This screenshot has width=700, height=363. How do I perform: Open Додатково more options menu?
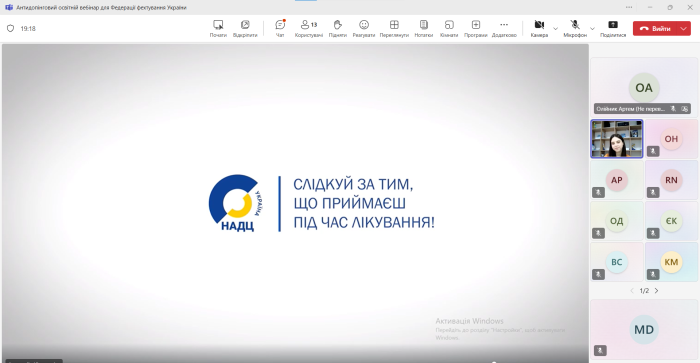pos(504,29)
